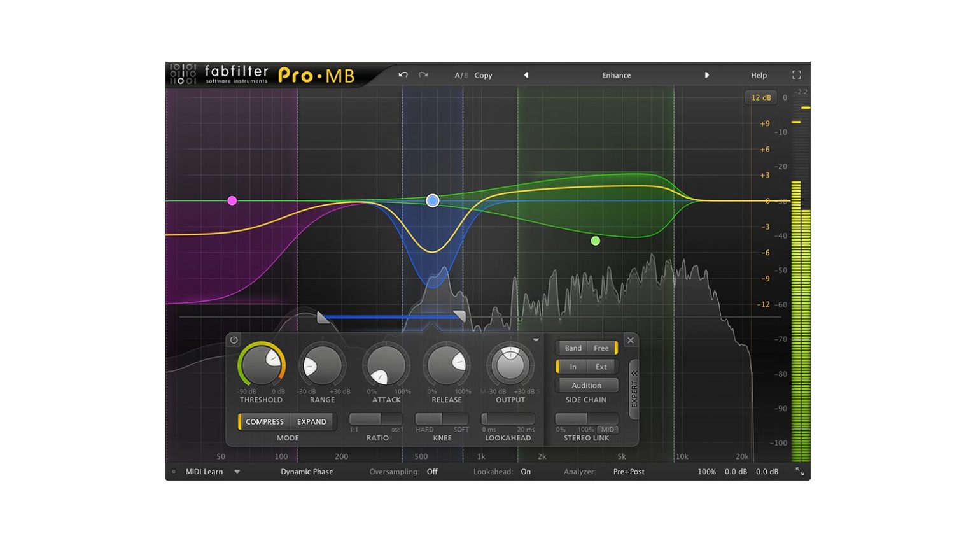Select the pink low band dot
This screenshot has width=980, height=541.
coord(232,200)
